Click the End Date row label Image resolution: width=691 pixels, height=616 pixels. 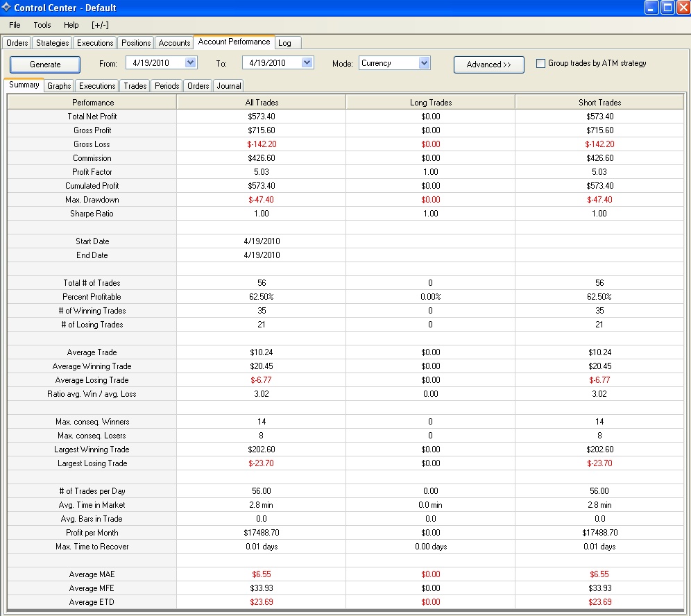[x=92, y=255]
